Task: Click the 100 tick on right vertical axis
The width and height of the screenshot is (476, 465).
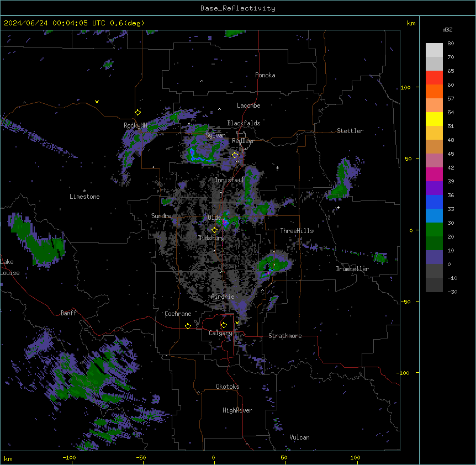Action: 405,87
